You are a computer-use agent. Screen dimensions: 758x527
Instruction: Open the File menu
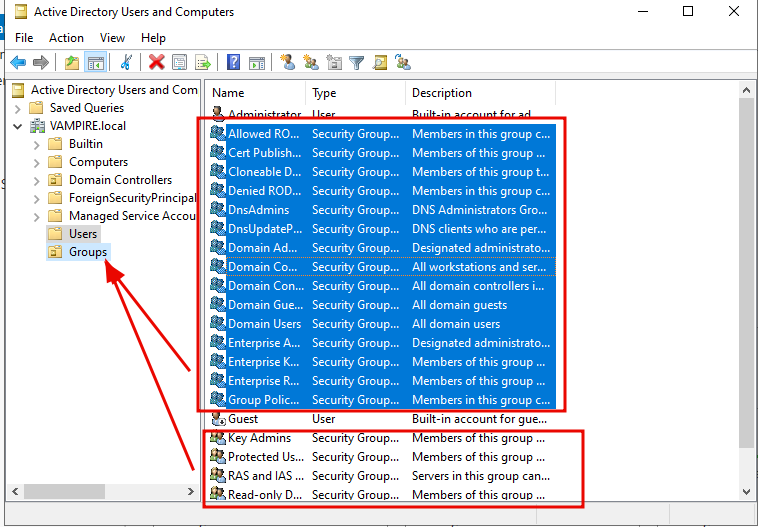24,38
